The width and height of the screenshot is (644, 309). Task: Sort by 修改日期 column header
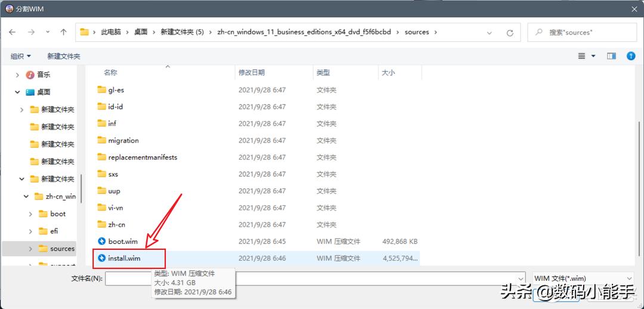click(x=252, y=73)
